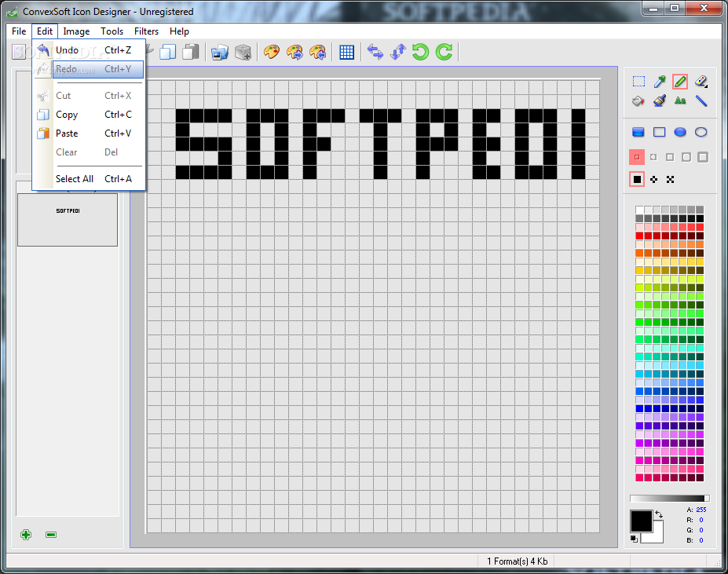Select the X-shaped brush pattern
Viewport: 728px width, 574px height.
tap(670, 179)
